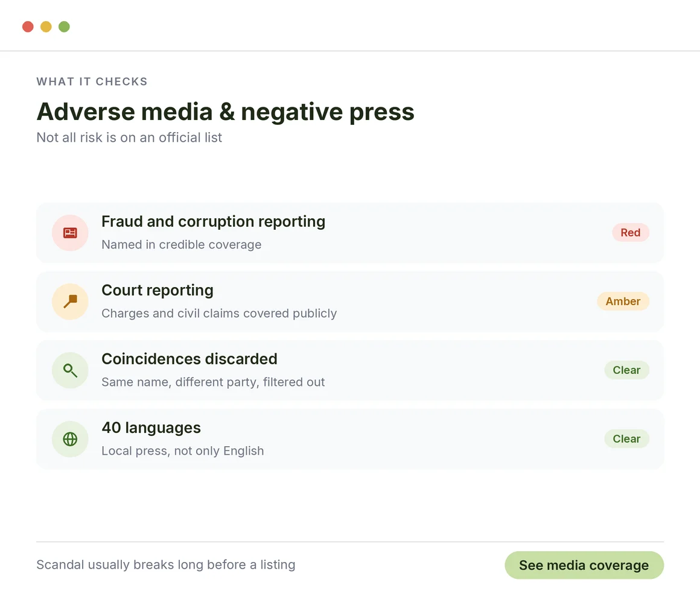Select the Red status badge

[x=631, y=232]
